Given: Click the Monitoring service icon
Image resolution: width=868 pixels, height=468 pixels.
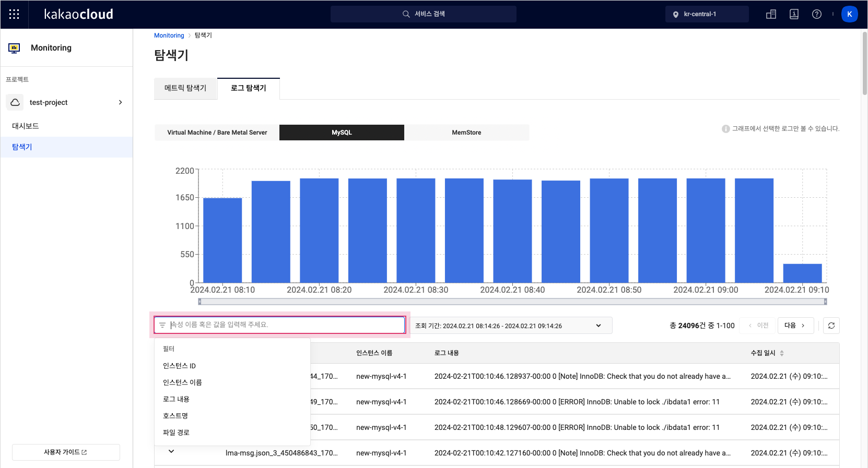Looking at the screenshot, I should pos(14,48).
